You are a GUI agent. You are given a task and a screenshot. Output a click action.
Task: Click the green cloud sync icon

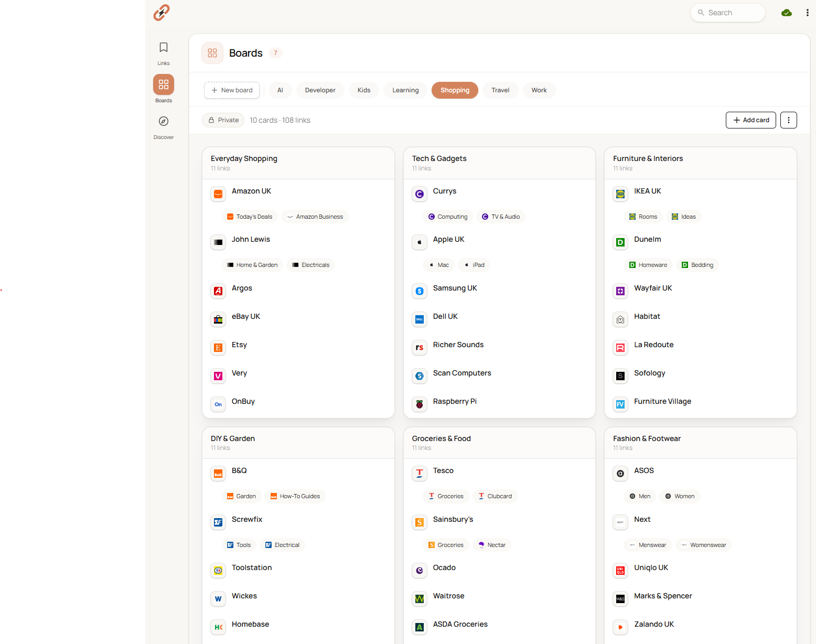pyautogui.click(x=787, y=13)
